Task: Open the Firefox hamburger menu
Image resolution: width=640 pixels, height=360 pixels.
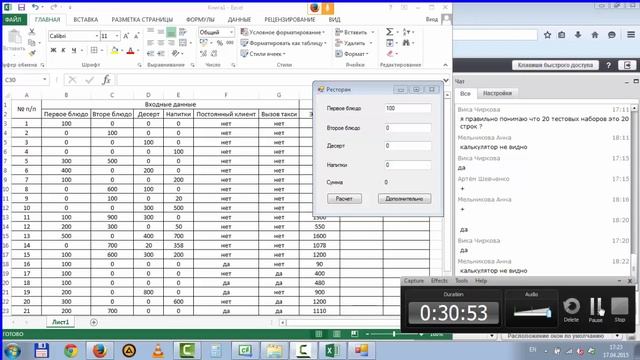Action: pos(631,35)
